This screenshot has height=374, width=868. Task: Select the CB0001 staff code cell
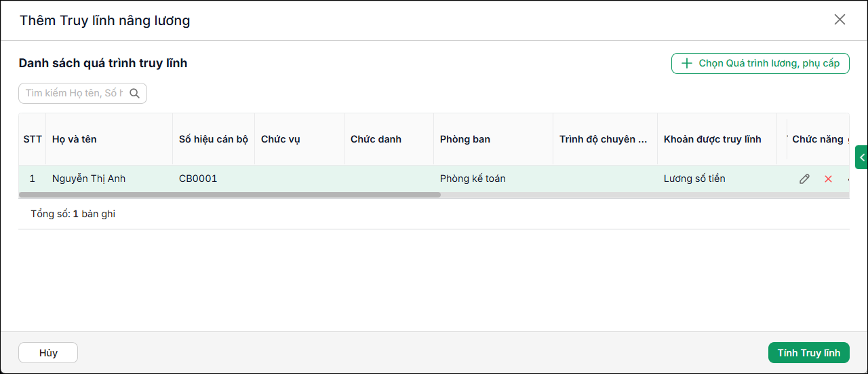(198, 179)
